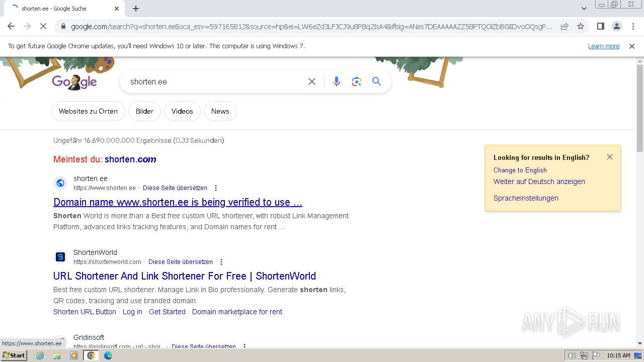The width and height of the screenshot is (644, 362).
Task: Open Windows Explorer from taskbar
Action: tap(57, 355)
